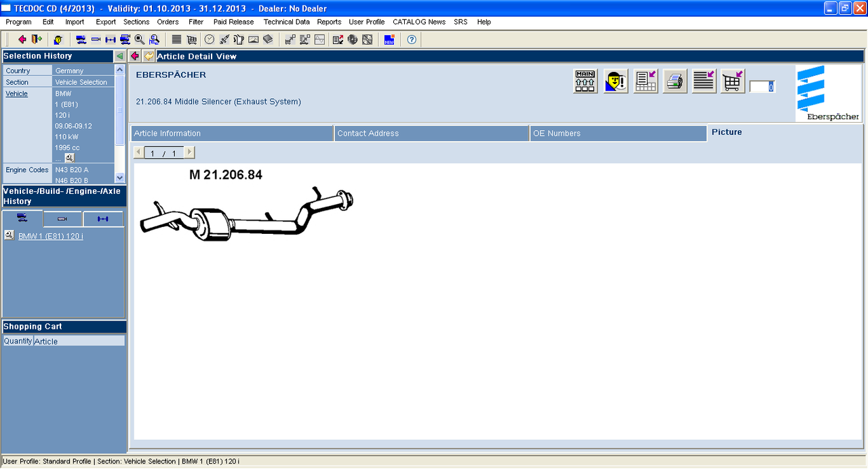Open the Technical Data menu

coord(286,22)
